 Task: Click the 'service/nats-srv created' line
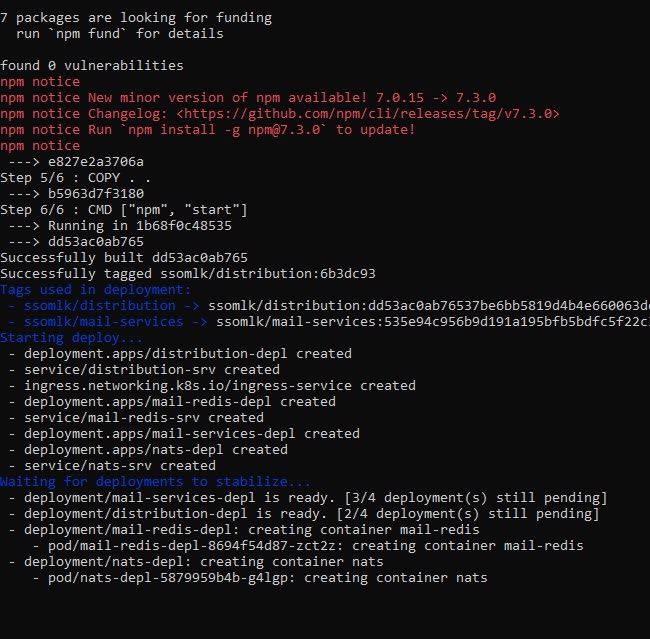[112, 466]
